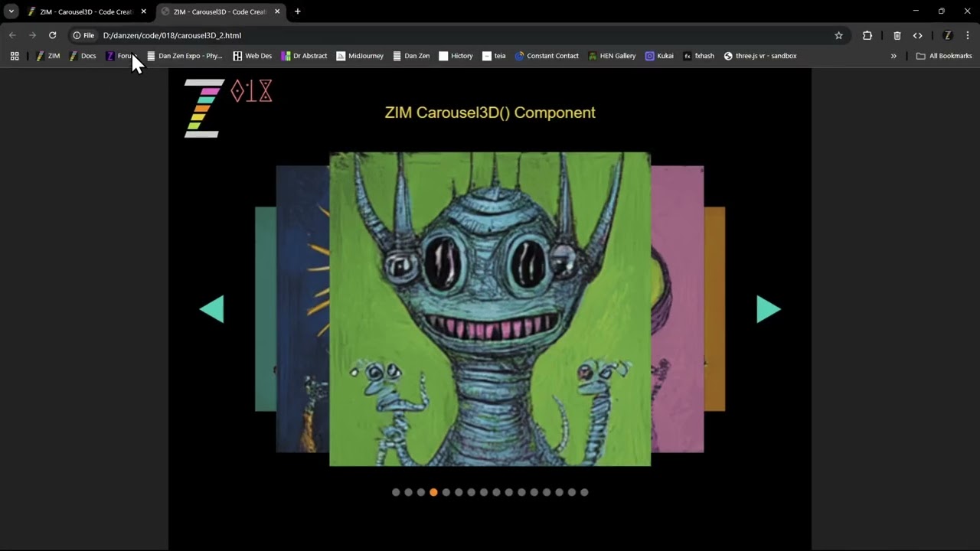Reload the current page
This screenshot has width=980, height=551.
(x=52, y=35)
